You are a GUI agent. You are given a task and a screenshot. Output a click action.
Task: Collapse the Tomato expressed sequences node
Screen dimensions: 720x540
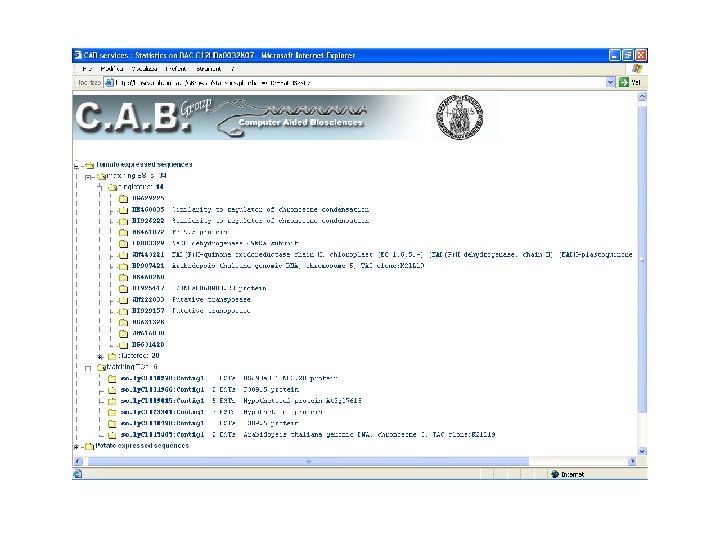click(x=76, y=165)
